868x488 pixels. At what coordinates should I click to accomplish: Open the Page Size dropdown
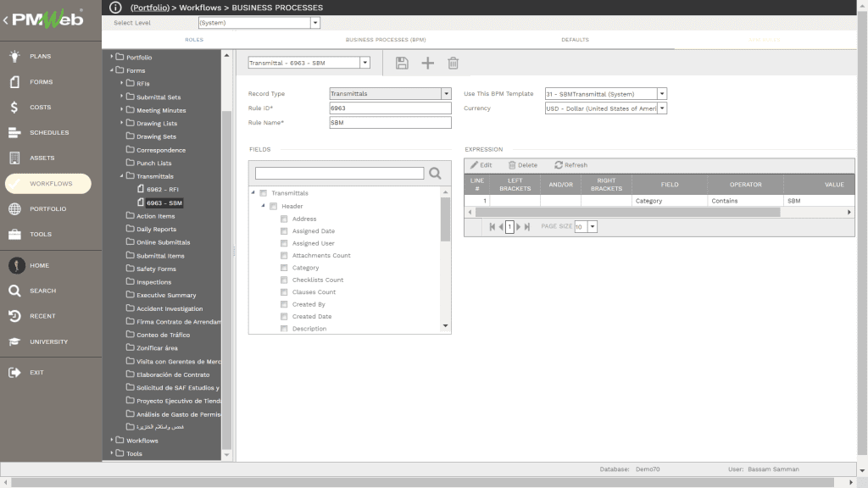point(593,227)
